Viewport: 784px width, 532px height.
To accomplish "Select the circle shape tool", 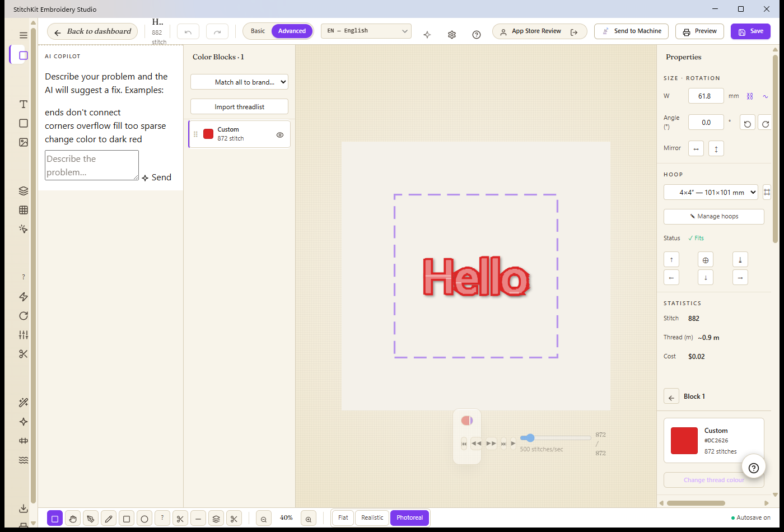I will (x=144, y=519).
